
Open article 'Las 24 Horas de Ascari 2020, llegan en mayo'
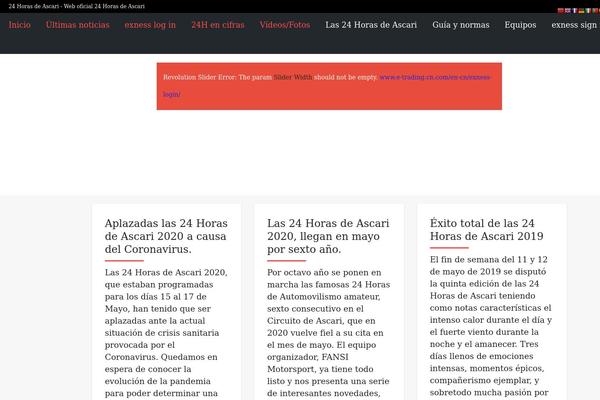coord(328,236)
